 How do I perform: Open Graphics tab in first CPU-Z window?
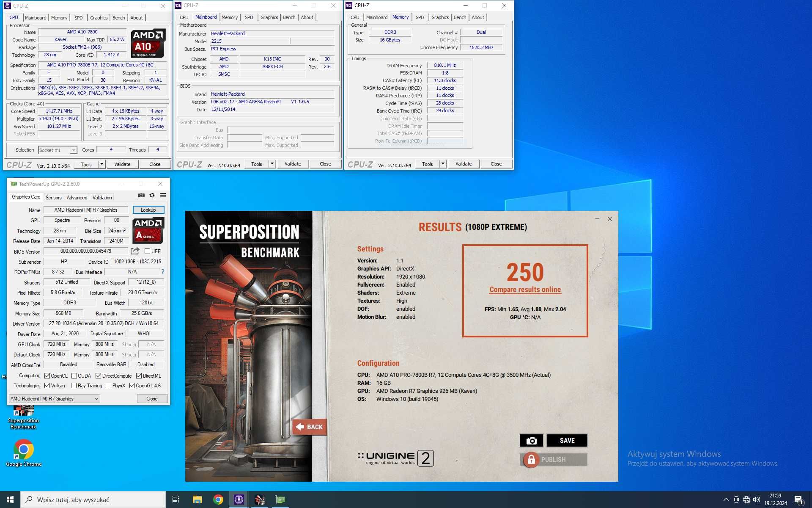pos(99,18)
